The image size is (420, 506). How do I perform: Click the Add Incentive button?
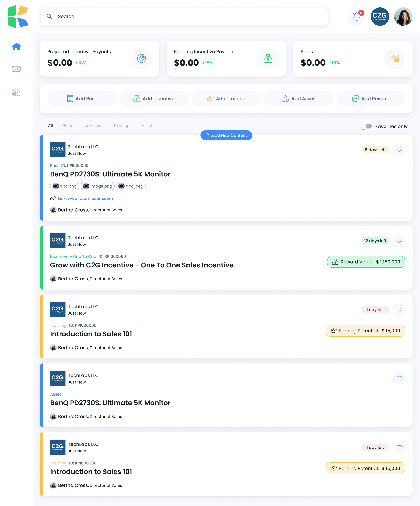pyautogui.click(x=154, y=99)
